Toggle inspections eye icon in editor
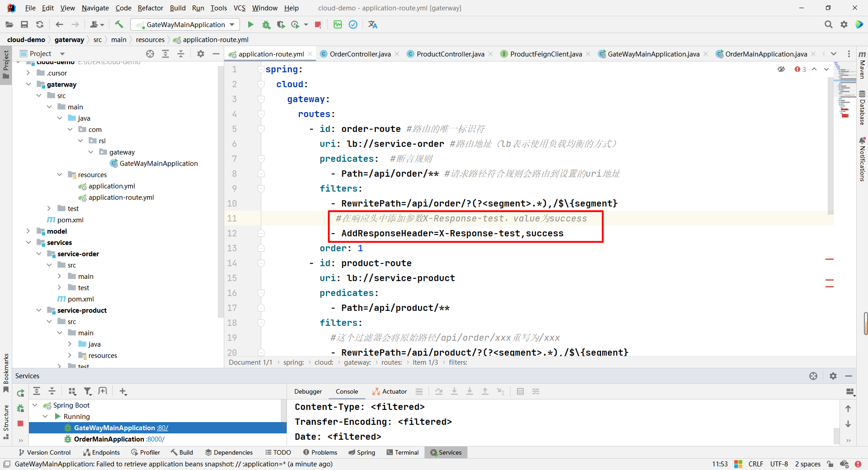The height and width of the screenshot is (470, 868). (x=781, y=69)
